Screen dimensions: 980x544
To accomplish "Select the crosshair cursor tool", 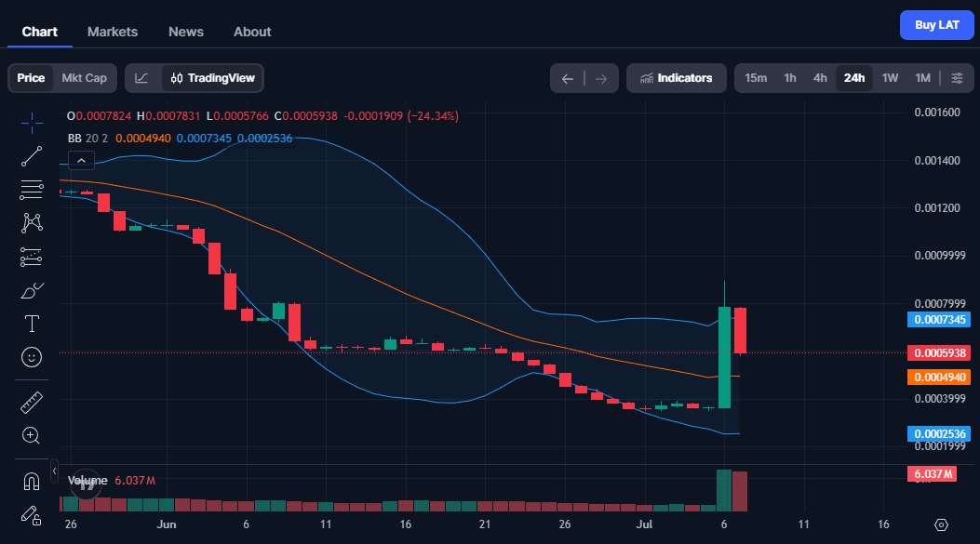I will pos(32,123).
